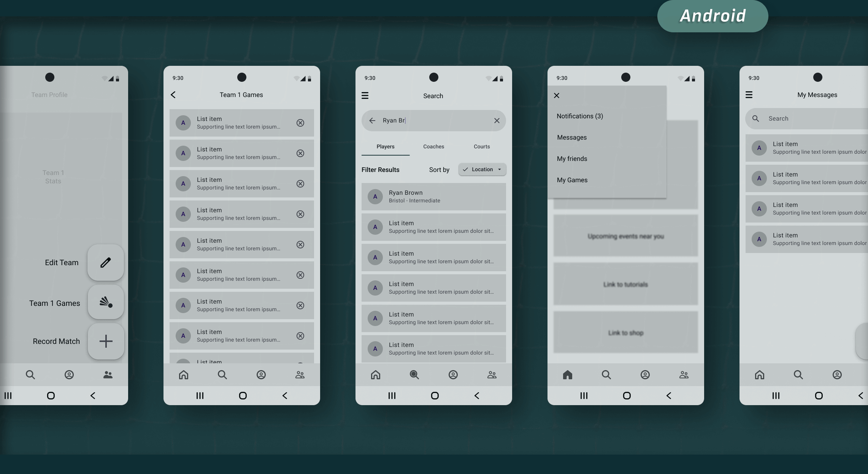Open the Location sort dropdown
The image size is (868, 474).
point(482,170)
